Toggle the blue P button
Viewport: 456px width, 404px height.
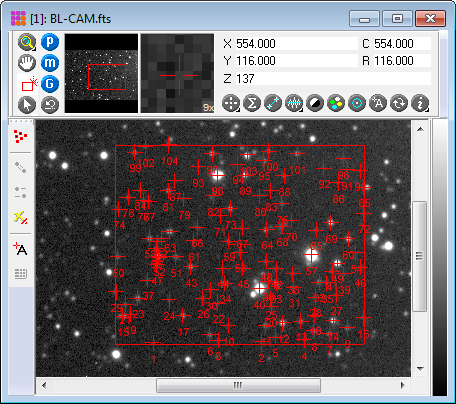click(x=50, y=42)
